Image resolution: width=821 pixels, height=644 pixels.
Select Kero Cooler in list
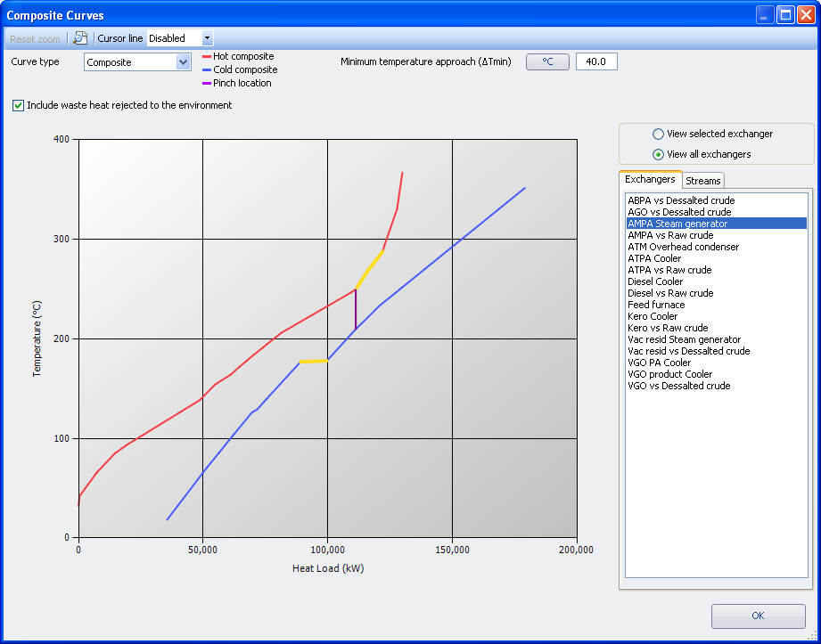(717, 316)
